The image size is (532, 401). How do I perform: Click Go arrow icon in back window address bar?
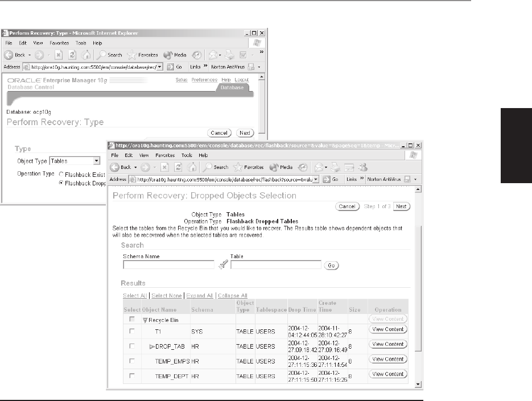coord(170,67)
